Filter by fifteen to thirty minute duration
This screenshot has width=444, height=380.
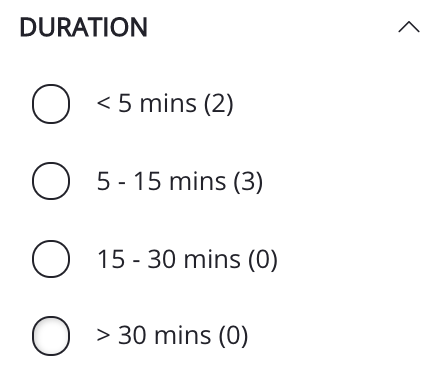click(51, 259)
